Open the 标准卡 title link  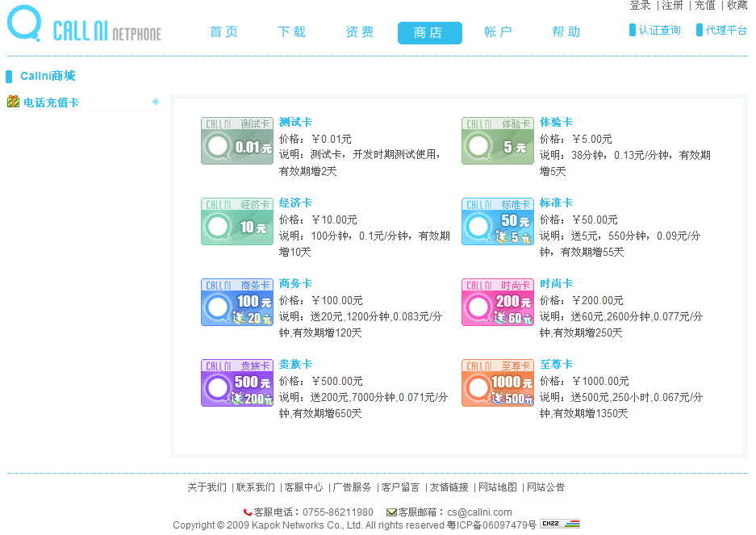tap(556, 203)
